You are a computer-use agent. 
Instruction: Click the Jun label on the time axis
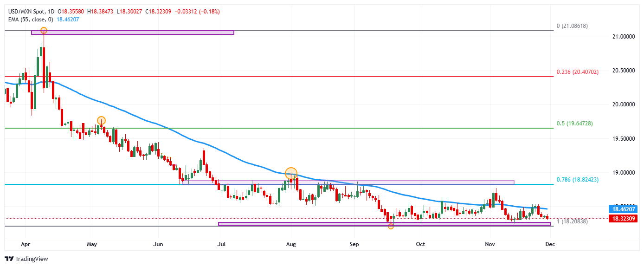click(158, 244)
